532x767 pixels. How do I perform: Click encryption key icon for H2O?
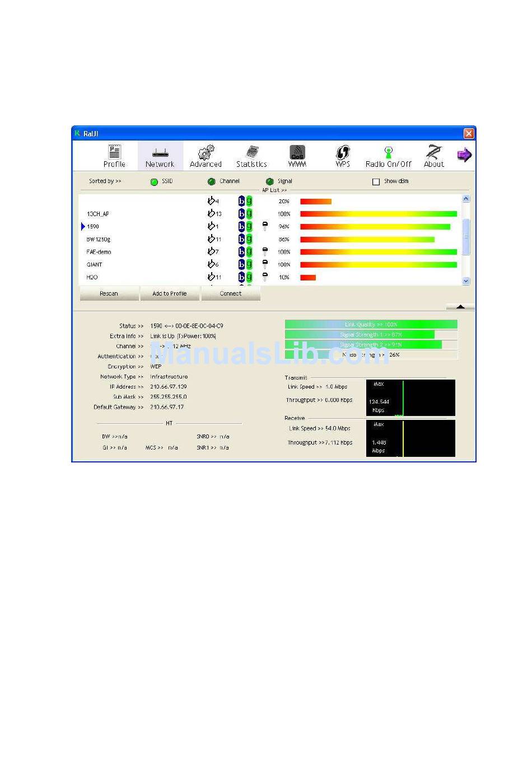point(265,277)
